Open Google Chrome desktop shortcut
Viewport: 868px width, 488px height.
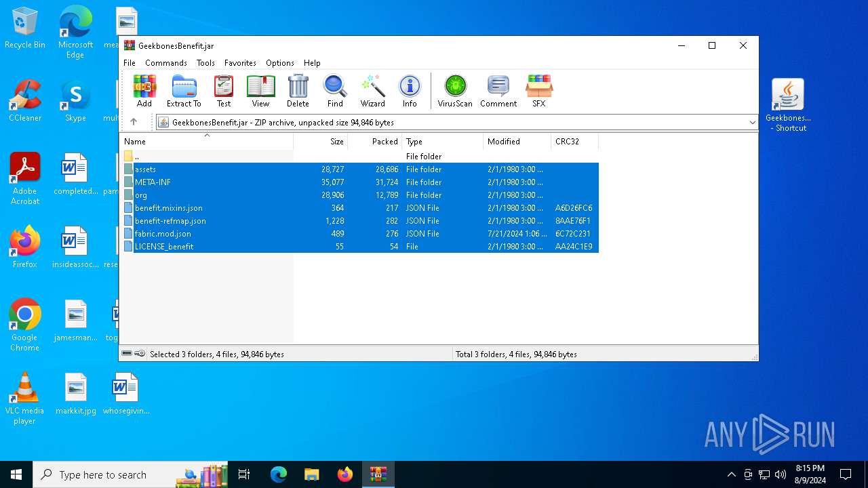[x=25, y=325]
